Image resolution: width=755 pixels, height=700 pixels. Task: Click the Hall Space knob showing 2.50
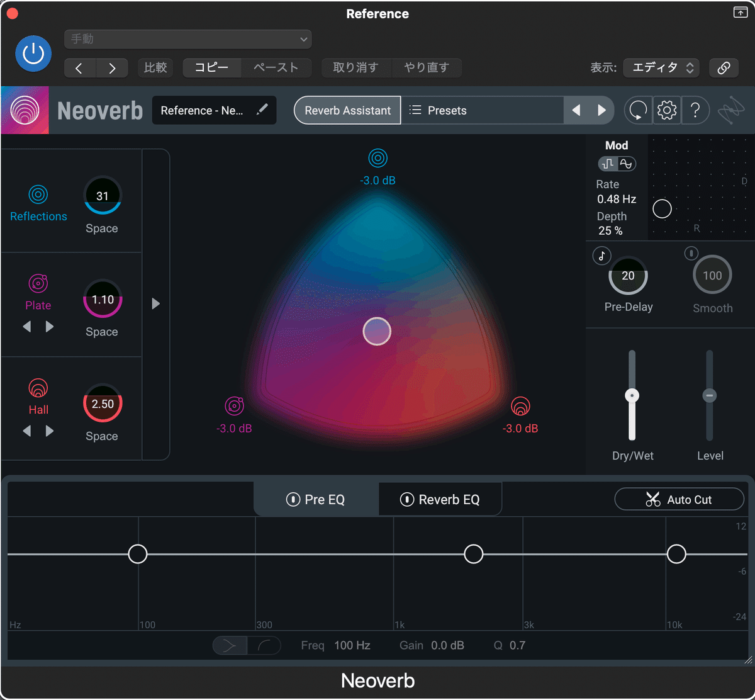[102, 404]
